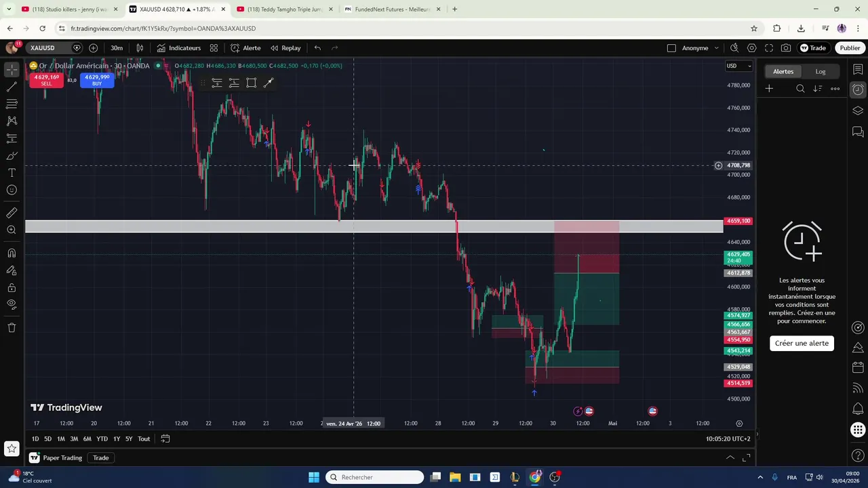868x488 pixels.
Task: Create an alert via Alerte button
Action: (x=245, y=48)
